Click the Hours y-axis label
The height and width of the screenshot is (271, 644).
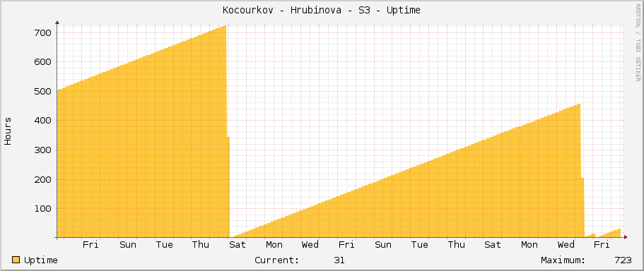(8, 131)
